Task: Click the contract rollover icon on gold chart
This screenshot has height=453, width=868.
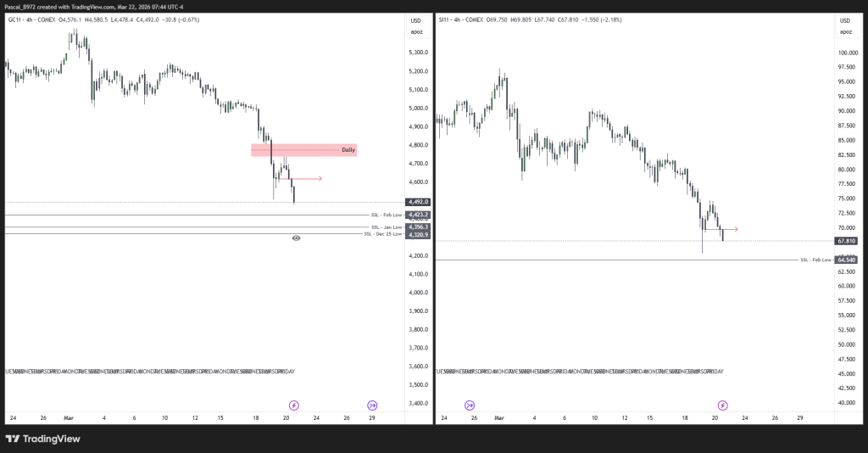Action: point(372,405)
